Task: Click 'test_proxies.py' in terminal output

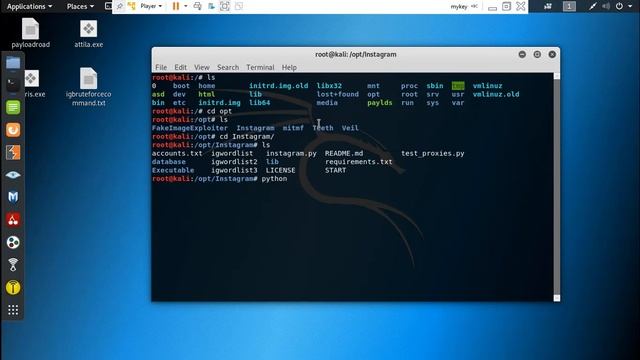Action: coord(433,153)
